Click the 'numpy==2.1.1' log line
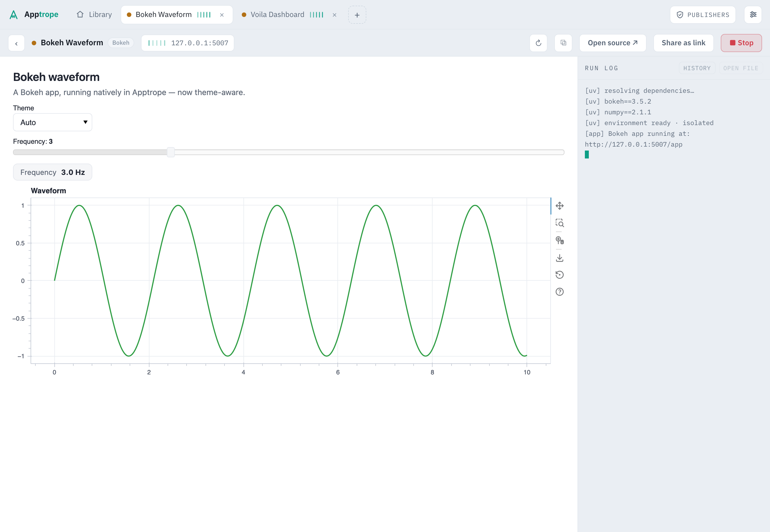Image resolution: width=770 pixels, height=532 pixels. pyautogui.click(x=618, y=112)
